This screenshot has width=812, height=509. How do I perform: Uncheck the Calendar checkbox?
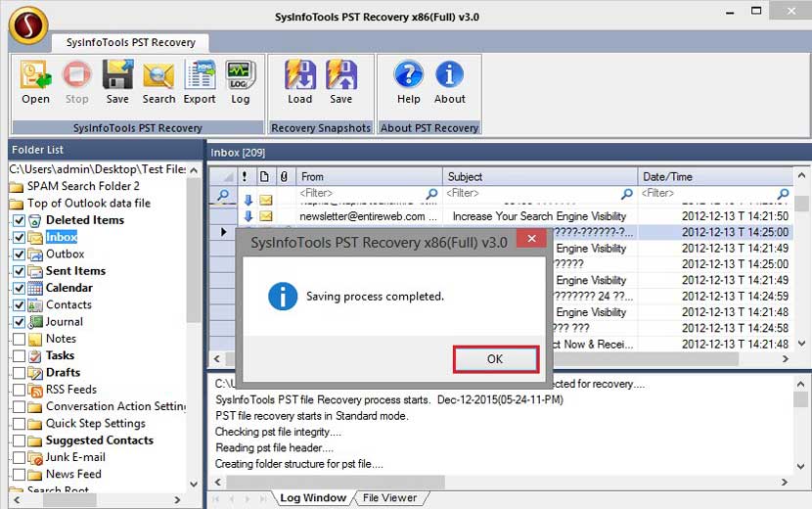tap(20, 288)
